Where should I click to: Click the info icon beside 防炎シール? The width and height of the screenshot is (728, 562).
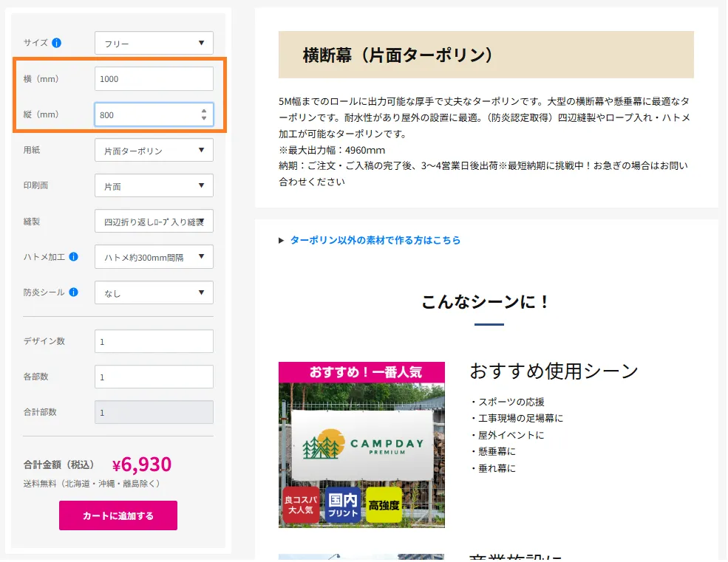[74, 292]
